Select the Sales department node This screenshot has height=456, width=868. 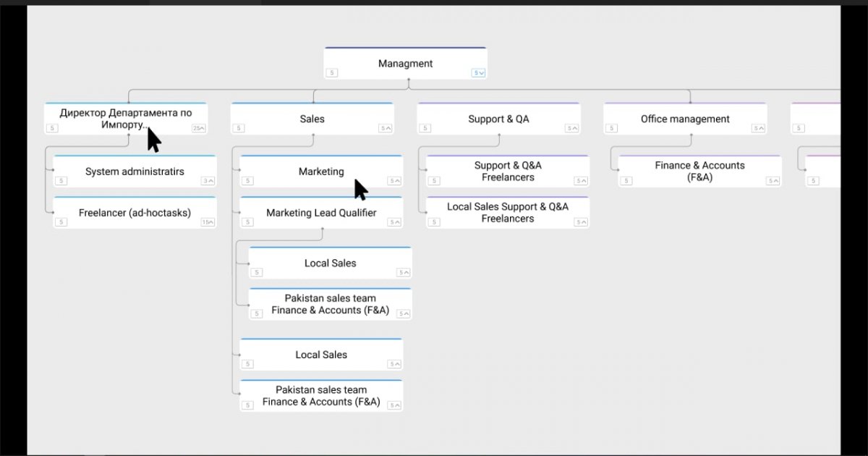[312, 119]
